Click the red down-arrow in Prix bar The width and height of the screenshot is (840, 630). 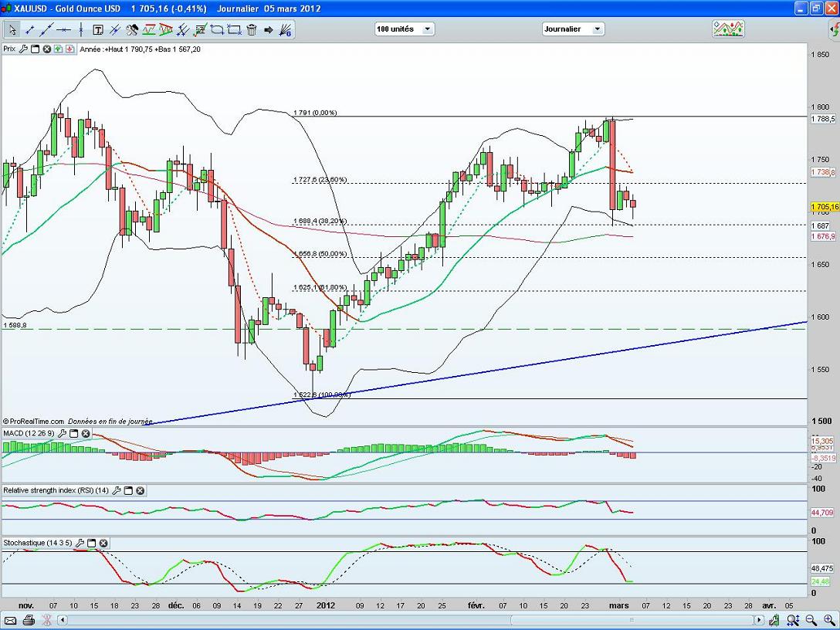pyautogui.click(x=69, y=49)
